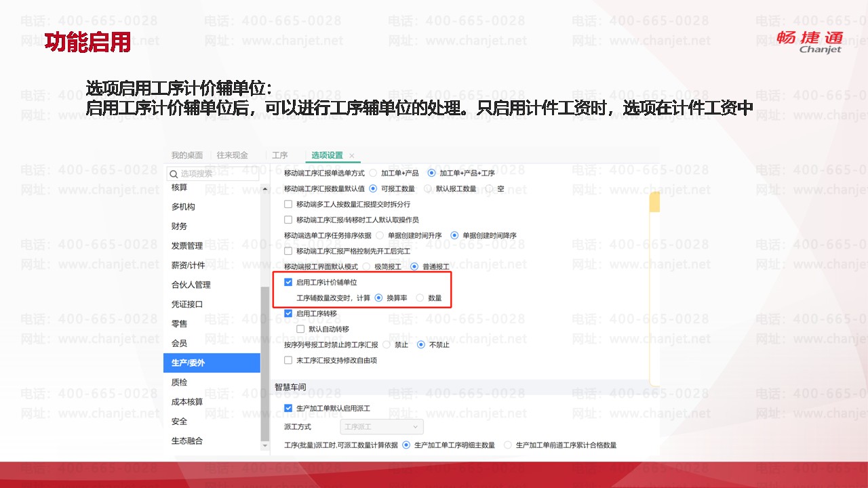Go to the 财务 options category
The width and height of the screenshot is (868, 488).
coord(179,226)
